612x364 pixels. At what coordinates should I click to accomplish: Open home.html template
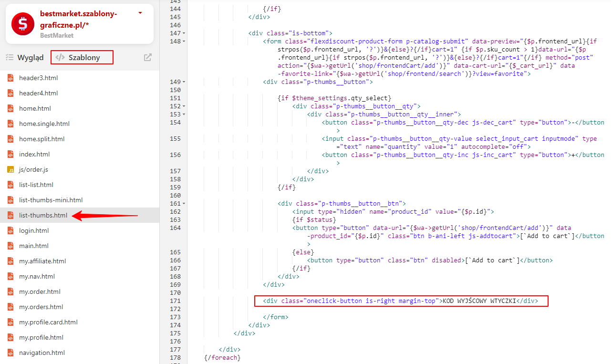35,108
